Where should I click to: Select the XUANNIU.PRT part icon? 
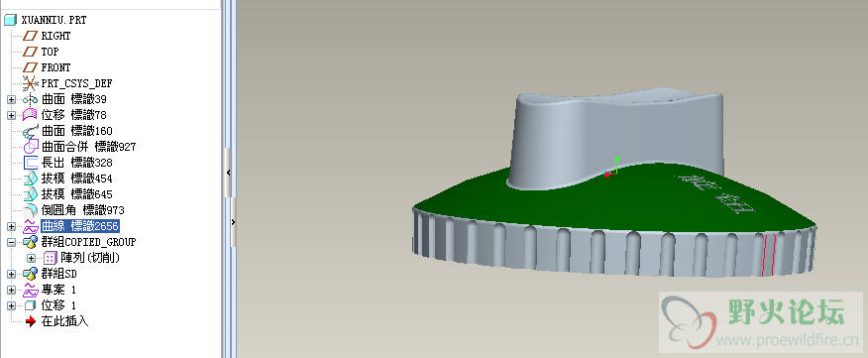pos(11,21)
